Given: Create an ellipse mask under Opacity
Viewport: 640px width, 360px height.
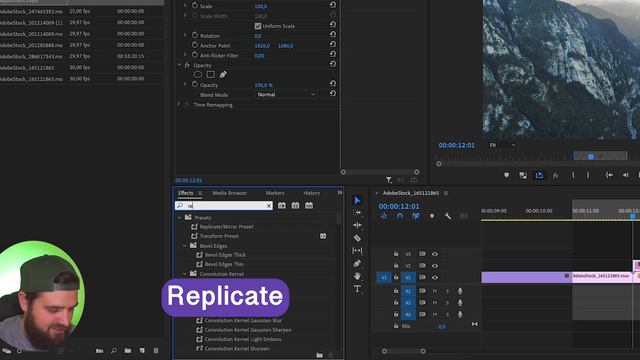Looking at the screenshot, I should pos(198,75).
